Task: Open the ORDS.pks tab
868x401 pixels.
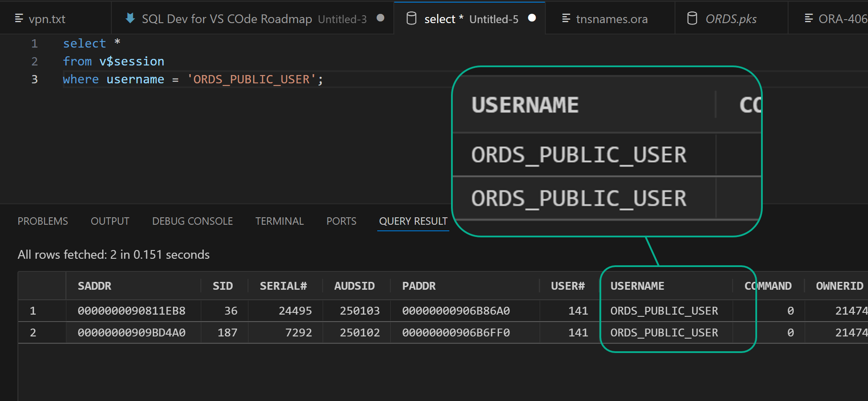Action: [731, 19]
